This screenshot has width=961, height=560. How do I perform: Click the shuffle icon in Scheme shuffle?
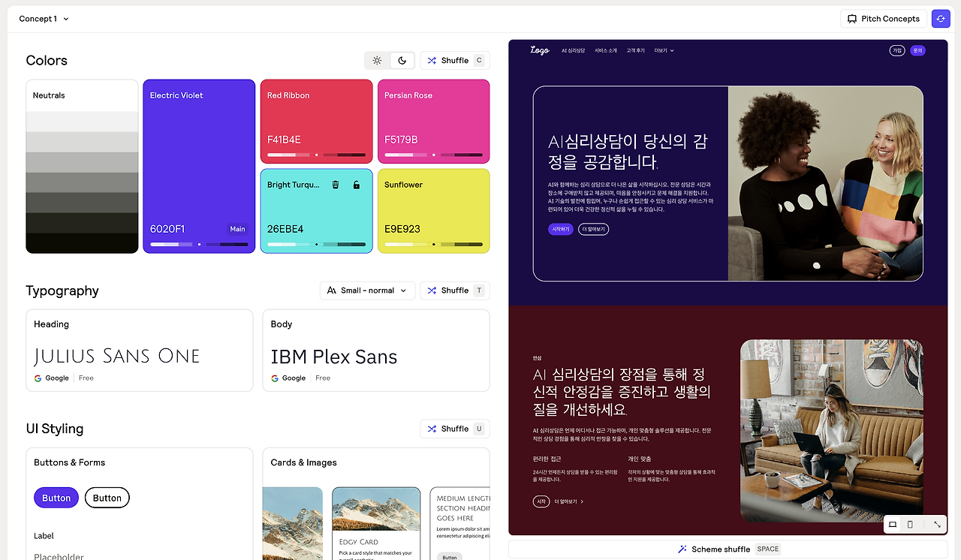point(682,549)
